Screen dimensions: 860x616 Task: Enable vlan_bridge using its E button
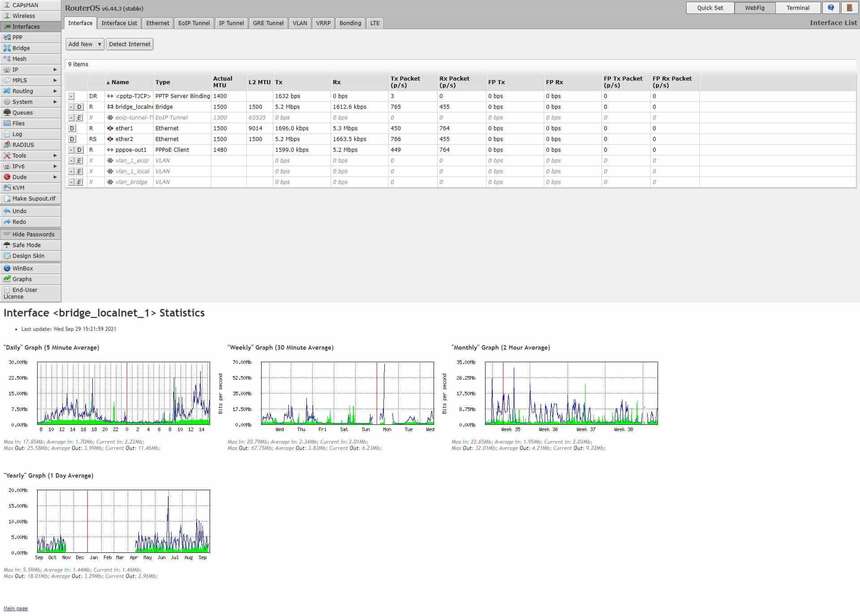click(79, 182)
